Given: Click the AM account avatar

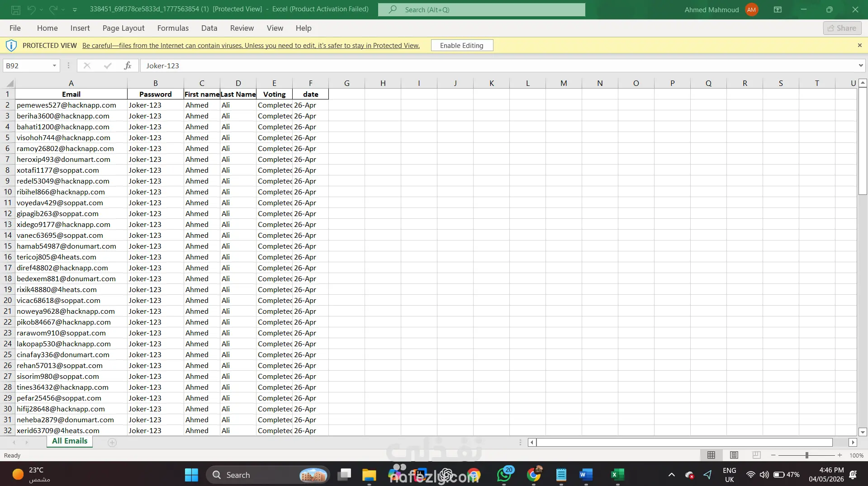Looking at the screenshot, I should 751,9.
